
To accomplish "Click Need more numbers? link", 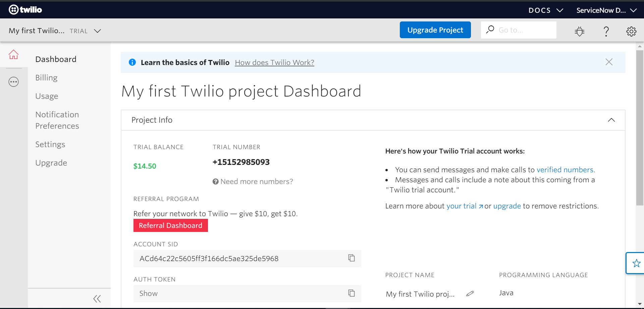I will pos(257,182).
